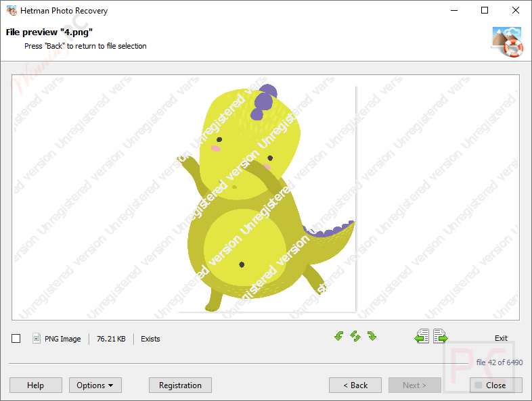
Task: Click the "file 42 of 6490" counter
Action: (x=499, y=362)
